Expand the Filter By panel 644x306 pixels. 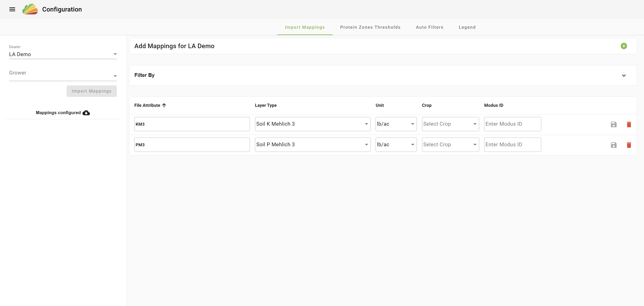(624, 76)
